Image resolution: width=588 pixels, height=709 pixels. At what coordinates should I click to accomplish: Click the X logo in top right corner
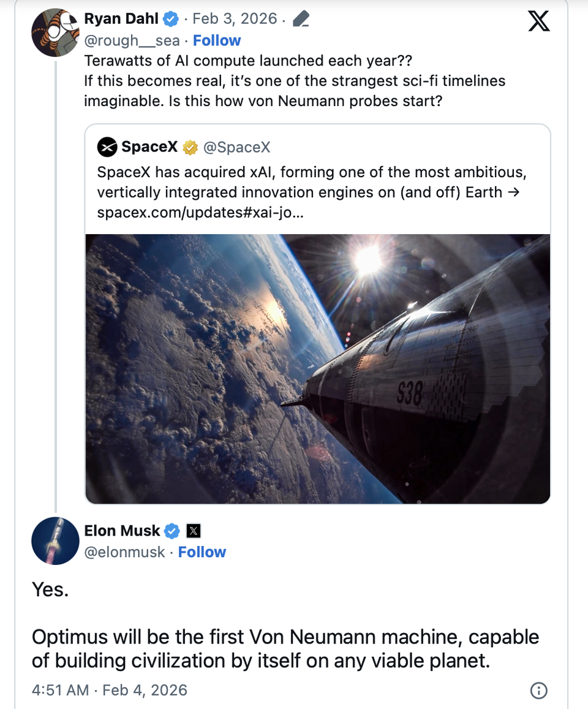pos(538,22)
